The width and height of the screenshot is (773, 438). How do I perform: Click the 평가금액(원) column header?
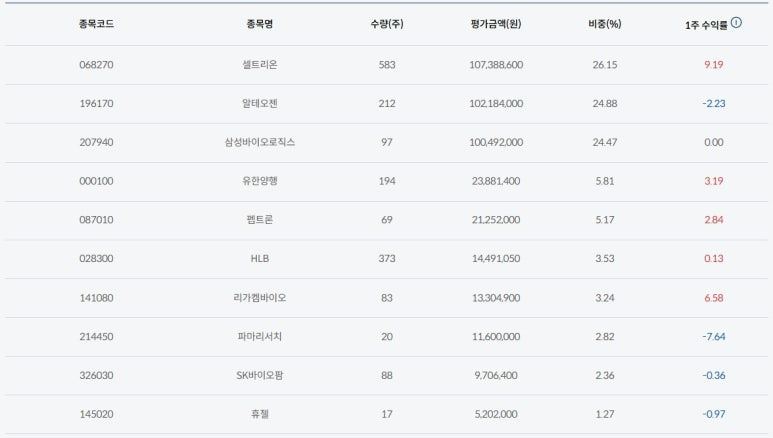pyautogui.click(x=496, y=24)
